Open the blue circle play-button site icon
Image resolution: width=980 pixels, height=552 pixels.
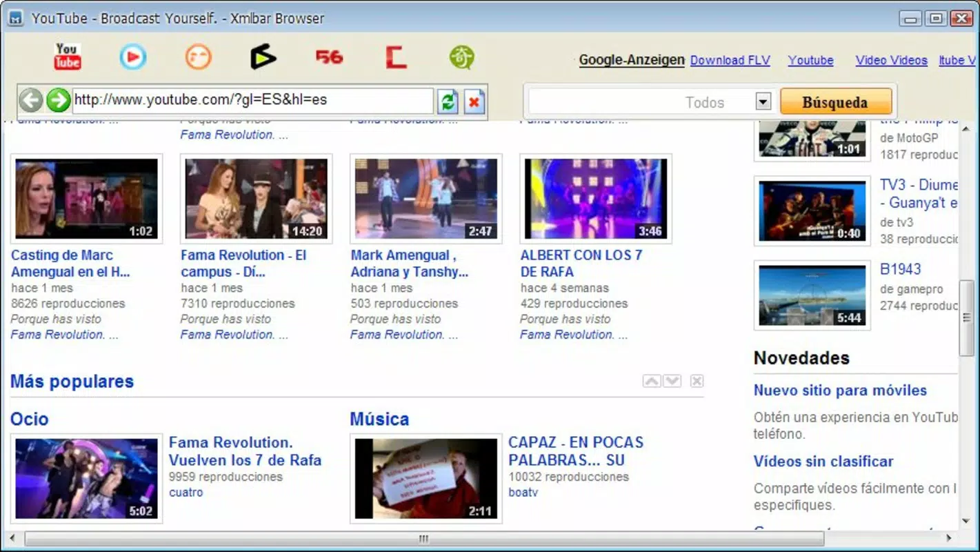[132, 57]
